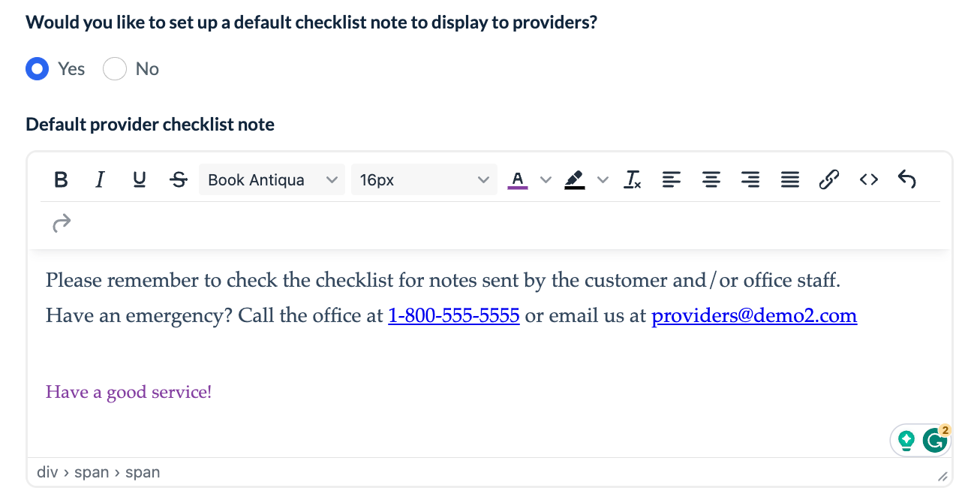Screen dimensions: 980x500
Task: Apply italic formatting
Action: (x=100, y=179)
